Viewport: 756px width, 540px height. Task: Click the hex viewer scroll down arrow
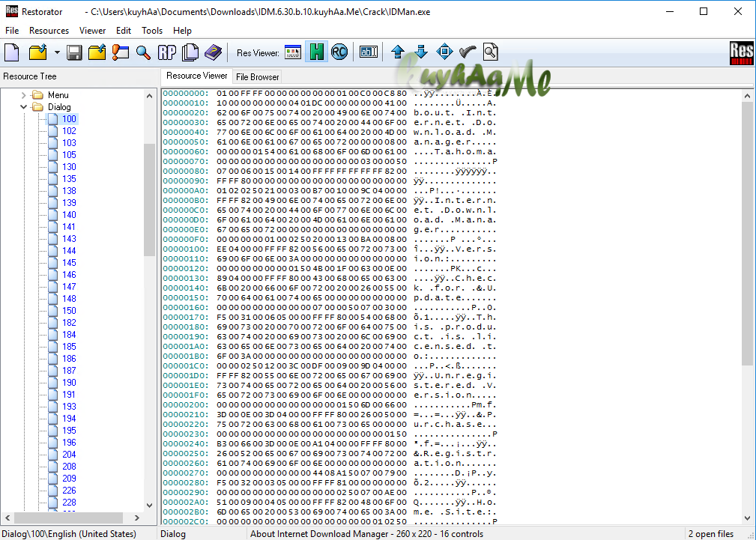pyautogui.click(x=747, y=518)
